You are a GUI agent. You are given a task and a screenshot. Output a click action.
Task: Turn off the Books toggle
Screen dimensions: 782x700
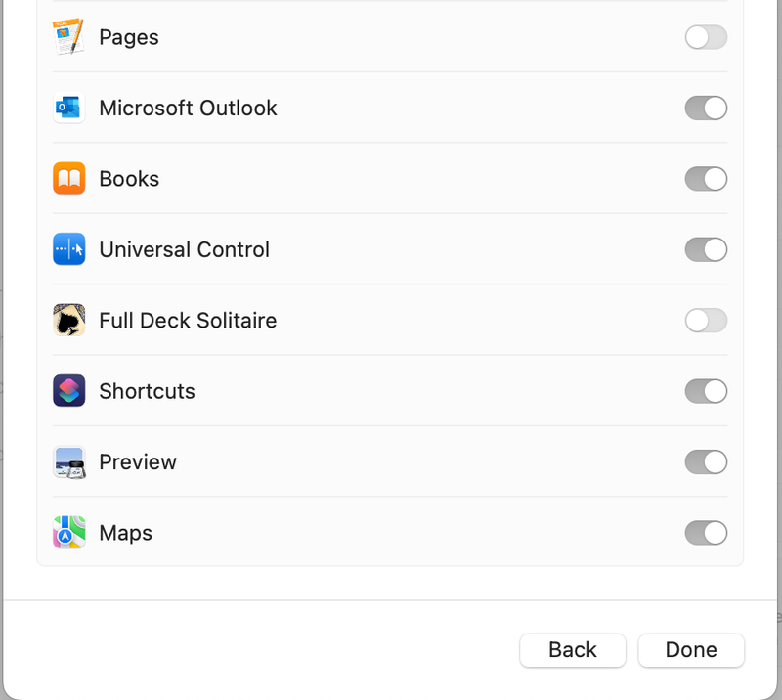[706, 179]
